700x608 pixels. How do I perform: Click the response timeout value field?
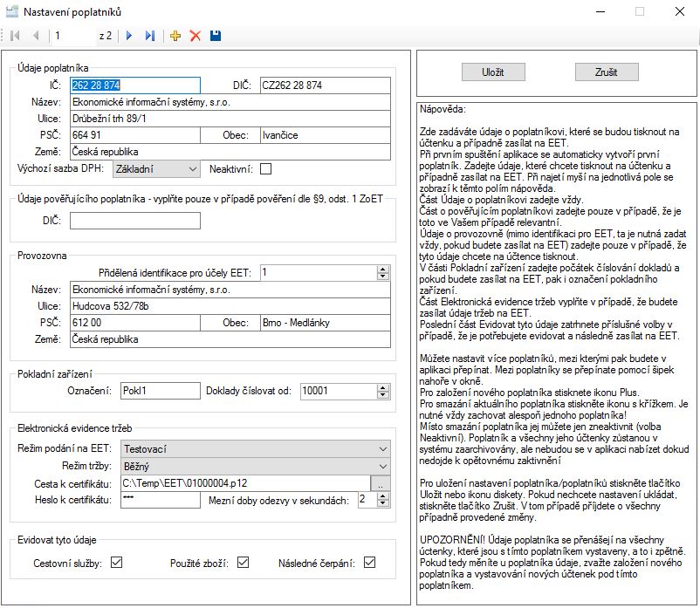[367, 500]
